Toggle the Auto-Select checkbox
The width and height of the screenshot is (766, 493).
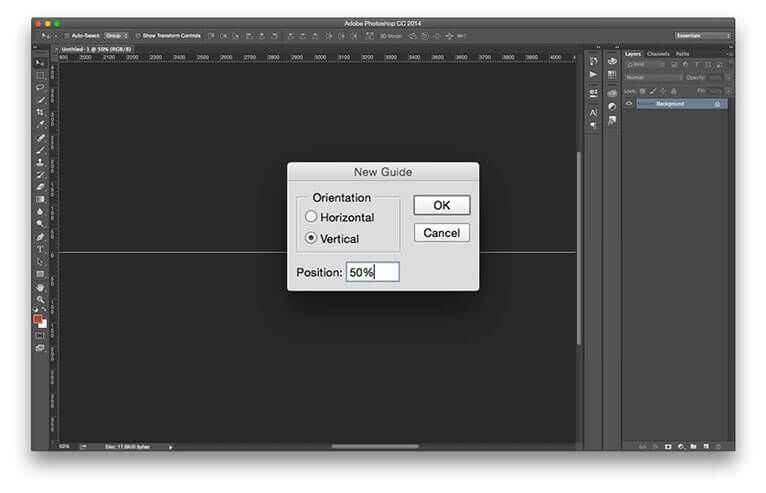[67, 36]
